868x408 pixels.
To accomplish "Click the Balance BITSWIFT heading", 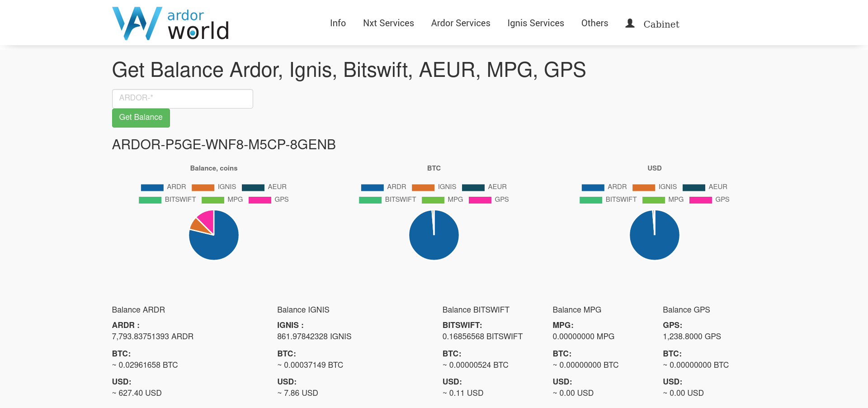I will tap(476, 310).
